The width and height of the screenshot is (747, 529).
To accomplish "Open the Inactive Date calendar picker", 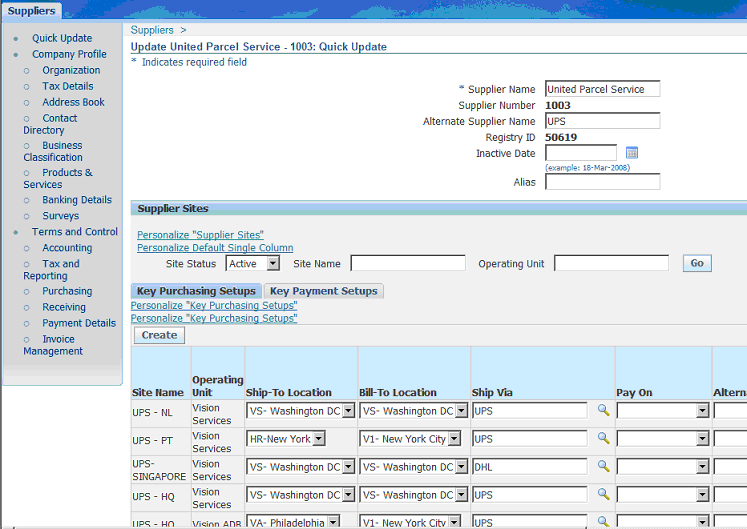I will click(x=632, y=153).
